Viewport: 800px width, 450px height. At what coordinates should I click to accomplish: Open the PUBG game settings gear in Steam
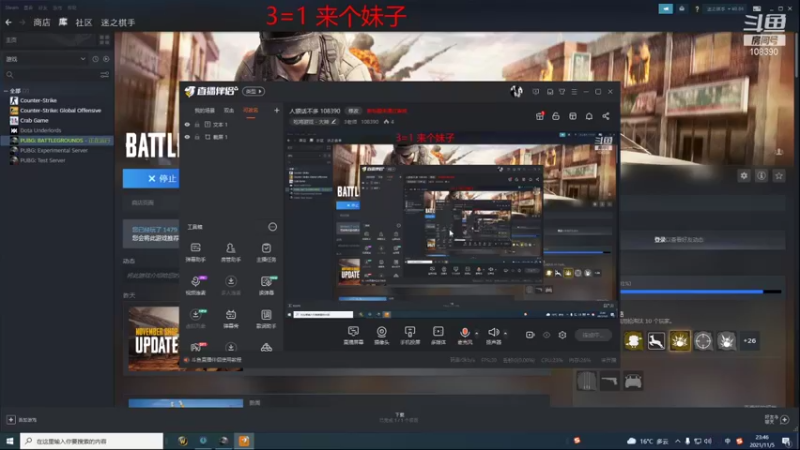744,176
